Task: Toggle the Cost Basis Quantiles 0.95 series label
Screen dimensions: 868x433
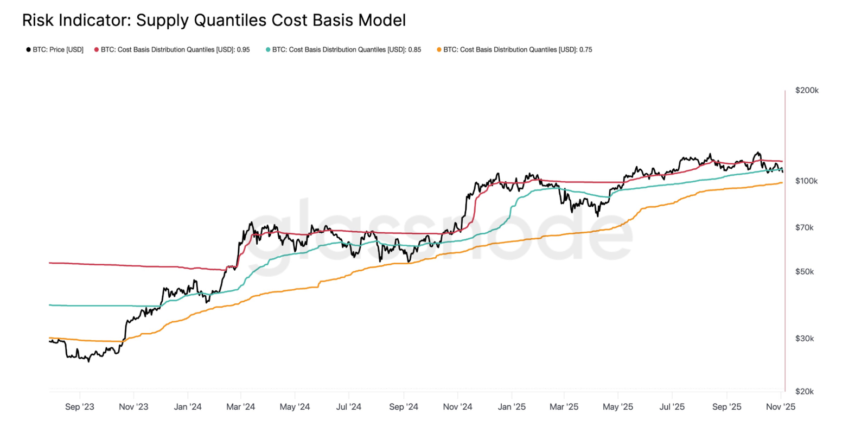Action: click(x=175, y=50)
